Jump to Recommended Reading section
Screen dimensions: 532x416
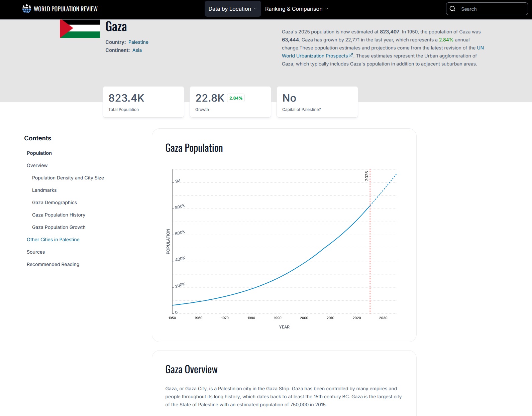53,264
